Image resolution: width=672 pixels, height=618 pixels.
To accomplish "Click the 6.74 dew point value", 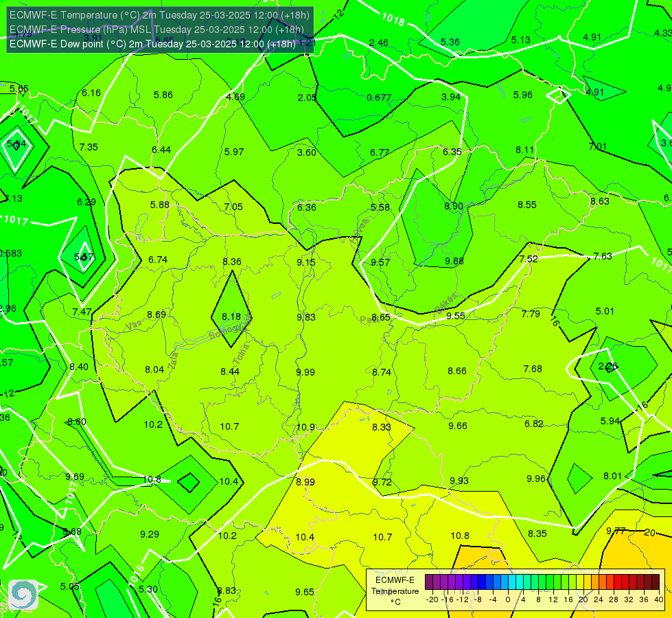I will pyautogui.click(x=158, y=260).
